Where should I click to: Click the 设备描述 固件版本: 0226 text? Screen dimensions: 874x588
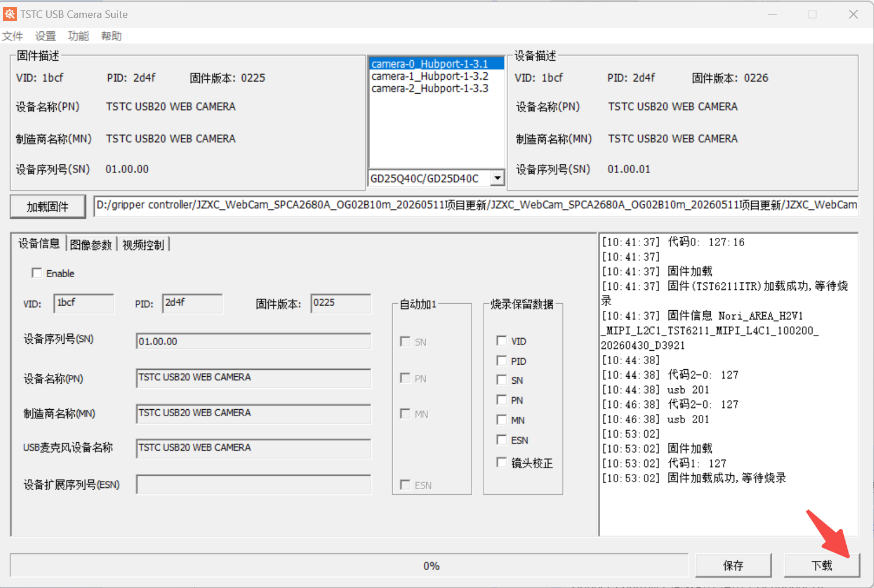click(x=730, y=78)
